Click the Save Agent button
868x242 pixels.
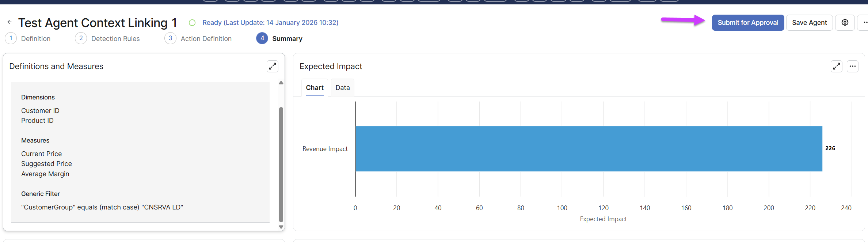[809, 23]
